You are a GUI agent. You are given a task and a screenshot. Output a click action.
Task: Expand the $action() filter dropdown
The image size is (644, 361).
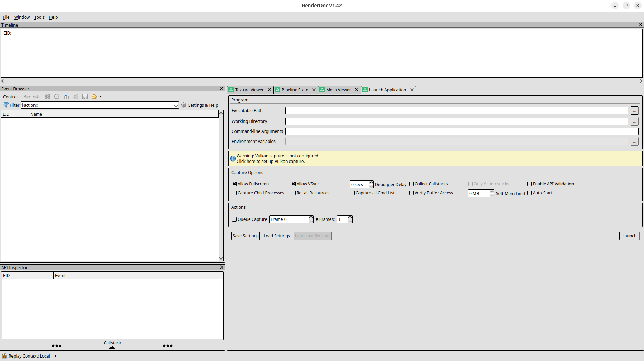point(176,105)
